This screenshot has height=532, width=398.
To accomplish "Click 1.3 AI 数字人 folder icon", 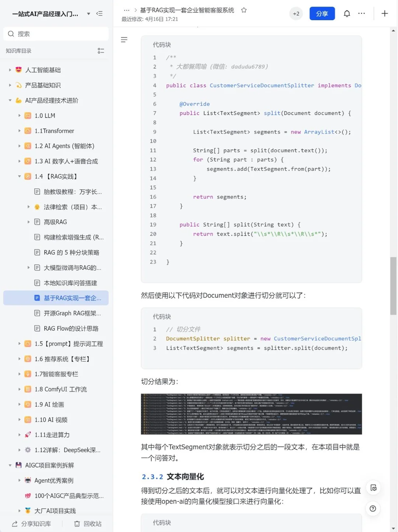I will pyautogui.click(x=28, y=161).
